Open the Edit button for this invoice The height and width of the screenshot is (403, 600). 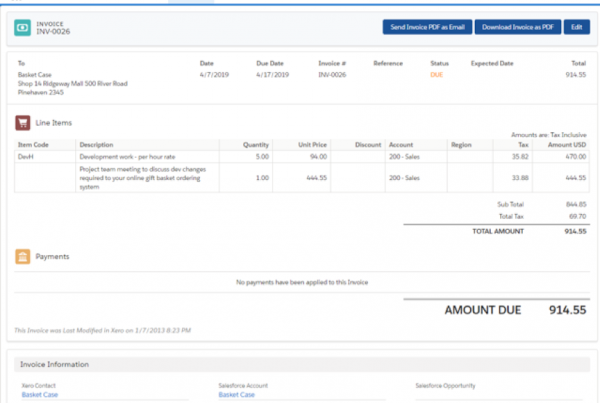(576, 27)
